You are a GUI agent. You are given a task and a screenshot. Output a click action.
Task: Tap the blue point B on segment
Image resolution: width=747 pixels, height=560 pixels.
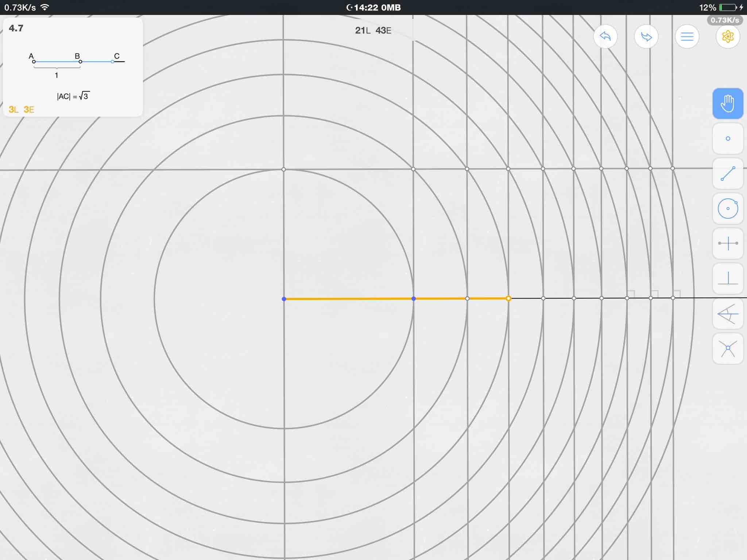coord(414,299)
